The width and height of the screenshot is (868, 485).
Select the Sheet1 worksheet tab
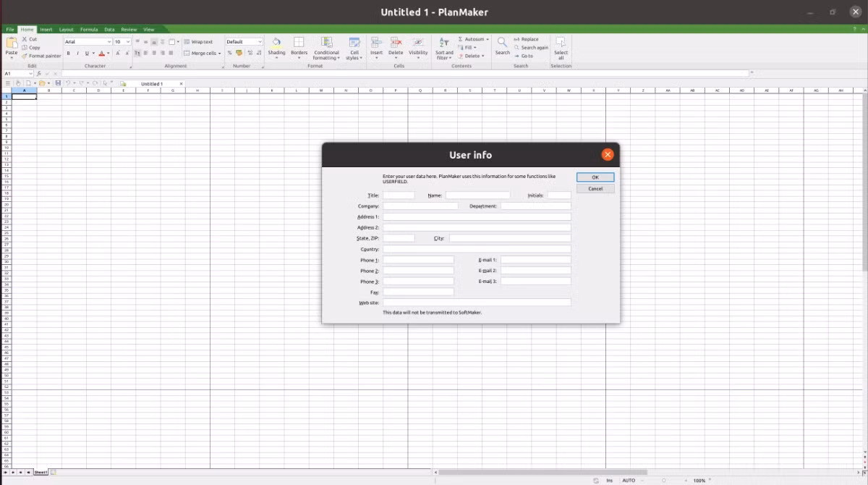pyautogui.click(x=41, y=472)
